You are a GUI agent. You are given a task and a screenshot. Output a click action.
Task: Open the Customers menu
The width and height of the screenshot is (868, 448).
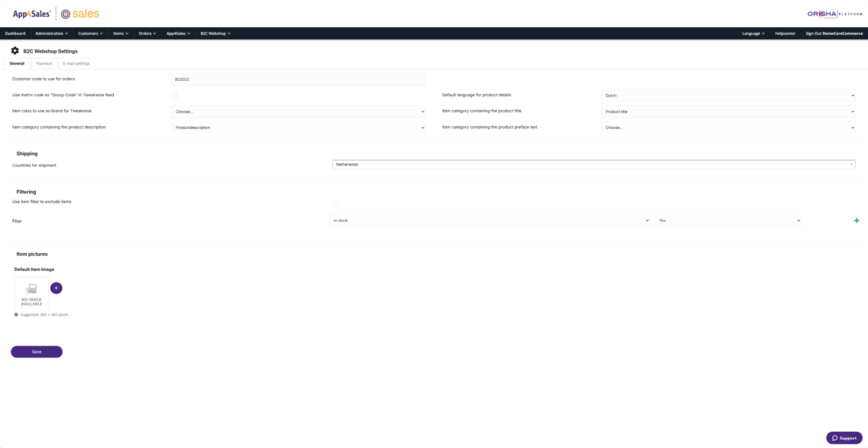coord(90,33)
